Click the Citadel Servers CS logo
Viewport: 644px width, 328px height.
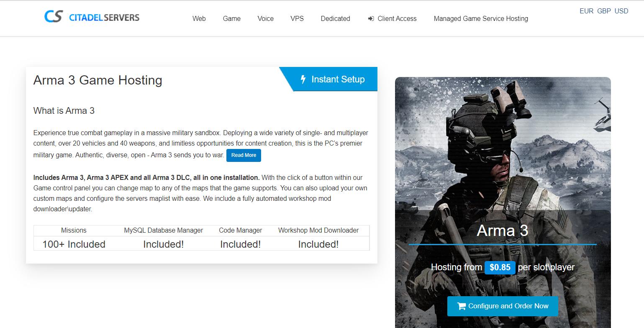[54, 17]
